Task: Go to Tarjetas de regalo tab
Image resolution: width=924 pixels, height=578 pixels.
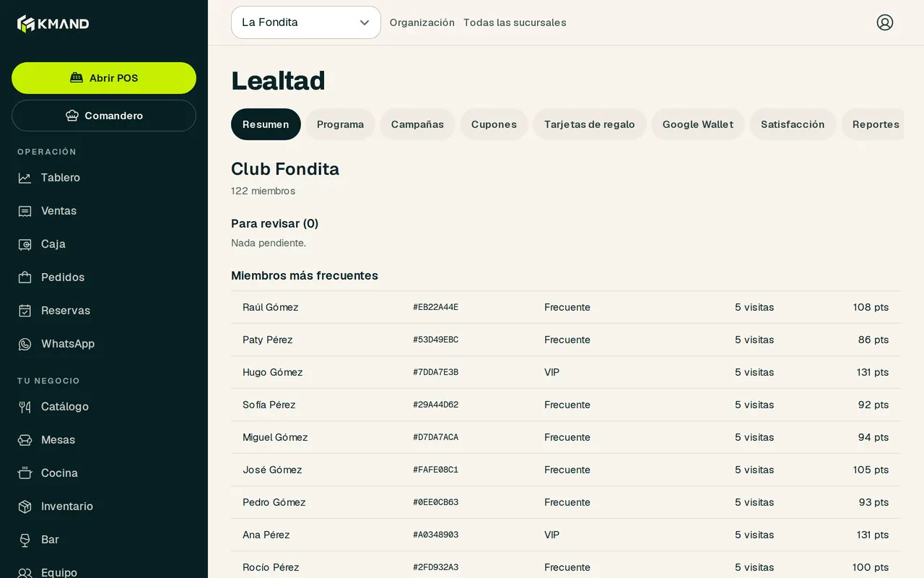Action: (x=590, y=124)
